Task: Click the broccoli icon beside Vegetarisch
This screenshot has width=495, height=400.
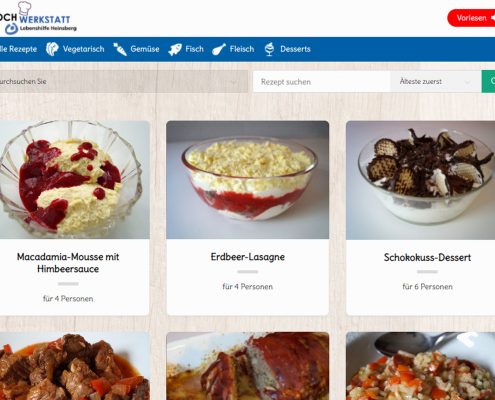Action: tap(52, 49)
